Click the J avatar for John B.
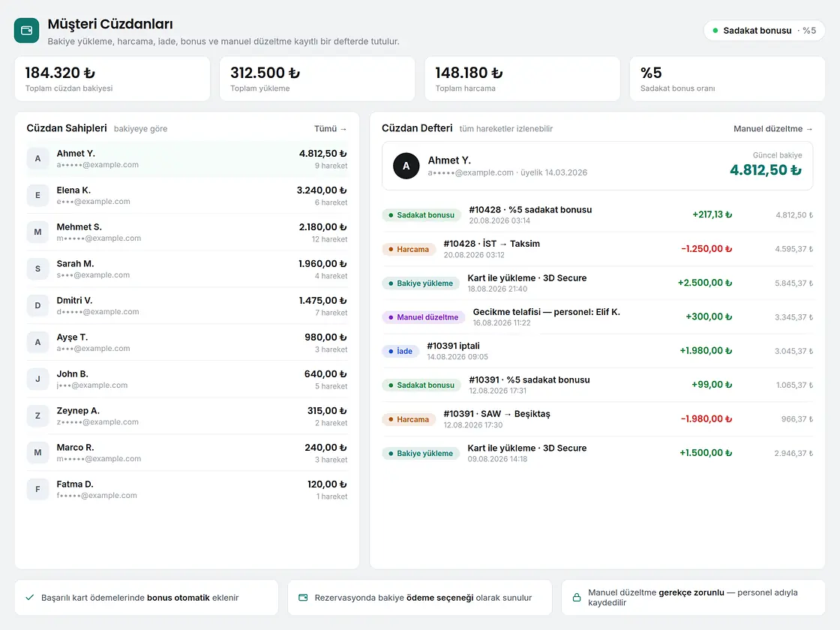 pyautogui.click(x=37, y=379)
